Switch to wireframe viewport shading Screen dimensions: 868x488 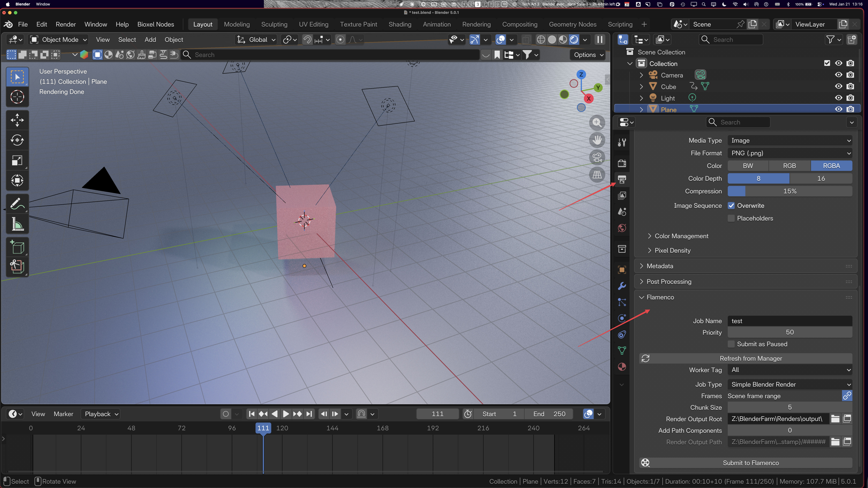coord(541,40)
